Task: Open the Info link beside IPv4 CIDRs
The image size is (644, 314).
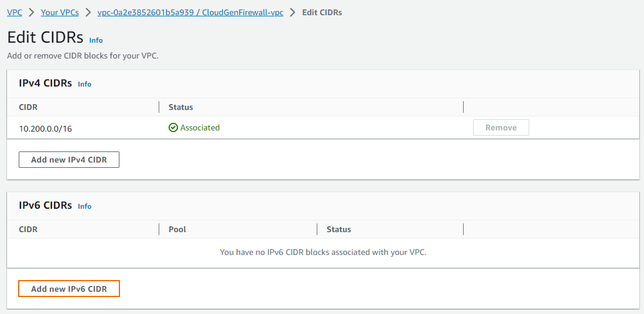Action: [x=85, y=84]
